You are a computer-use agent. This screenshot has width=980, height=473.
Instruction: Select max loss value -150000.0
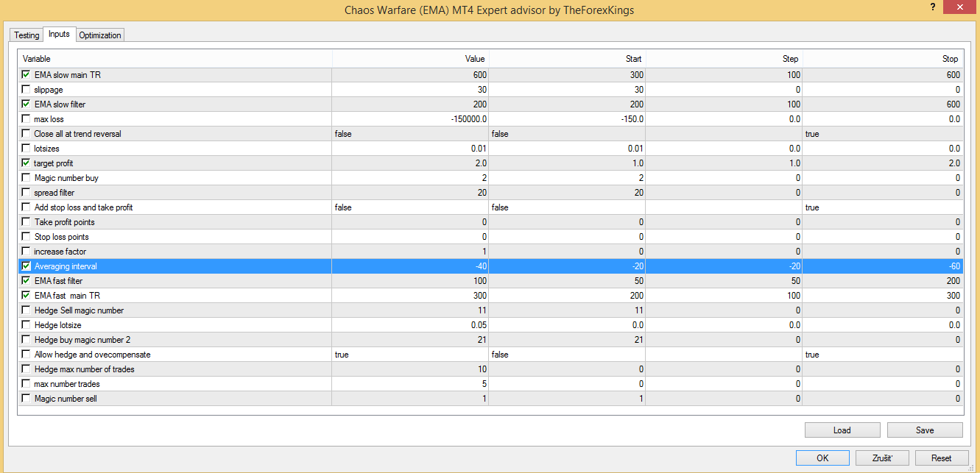(x=410, y=119)
